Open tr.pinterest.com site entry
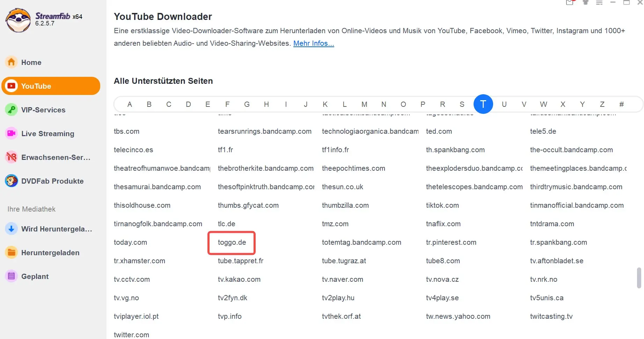Image resolution: width=644 pixels, height=339 pixels. tap(451, 242)
